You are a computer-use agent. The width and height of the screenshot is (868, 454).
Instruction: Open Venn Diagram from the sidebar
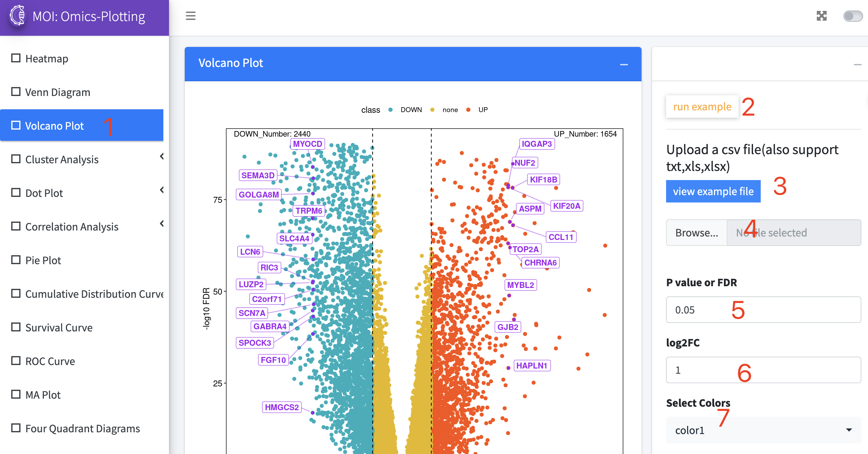click(82, 92)
